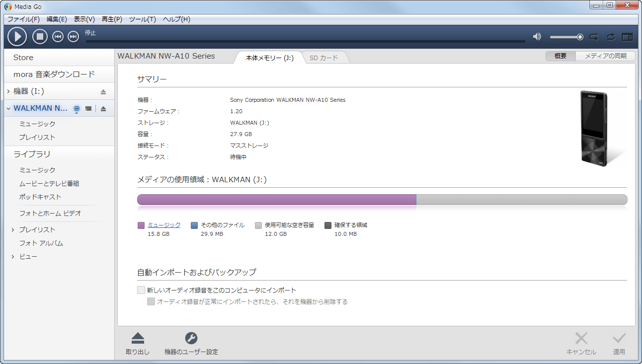Screen dimensions: 642x364
Task: Select WALKMAN internal memory chip icon
Action: tap(77, 109)
